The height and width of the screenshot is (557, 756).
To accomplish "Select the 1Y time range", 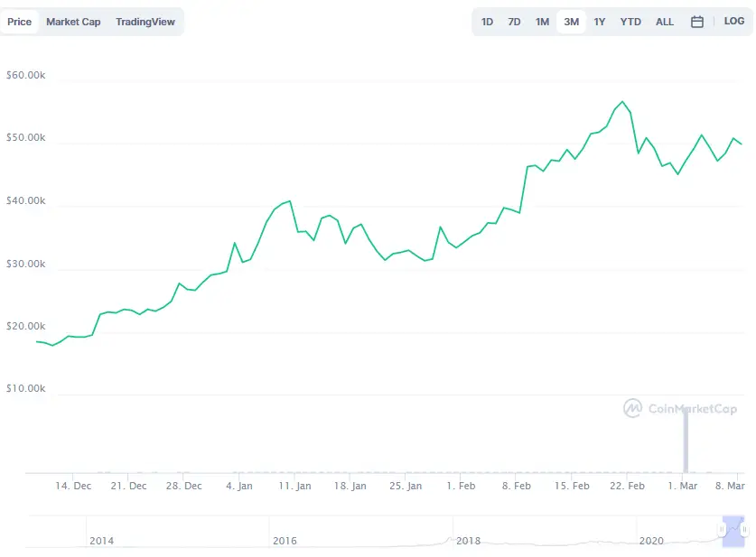I will 600,22.
